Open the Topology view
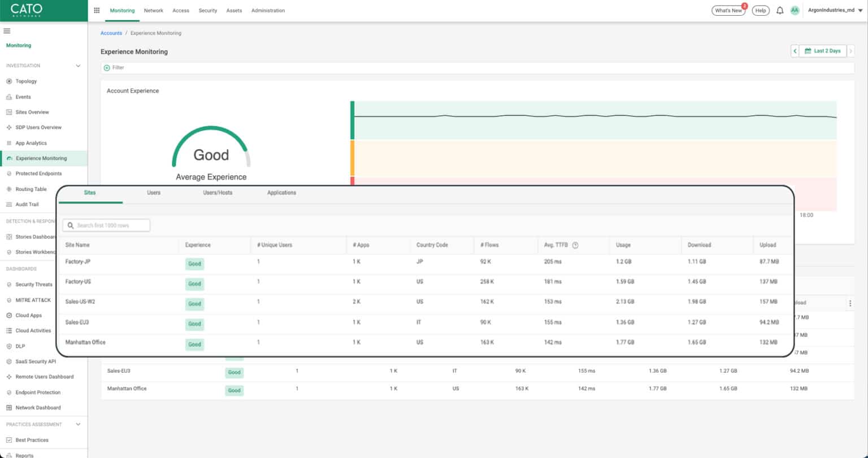This screenshot has height=458, width=868. click(x=25, y=81)
